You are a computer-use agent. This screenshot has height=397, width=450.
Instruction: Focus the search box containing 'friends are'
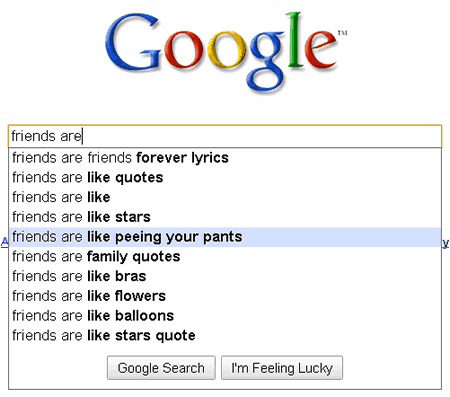(x=225, y=136)
